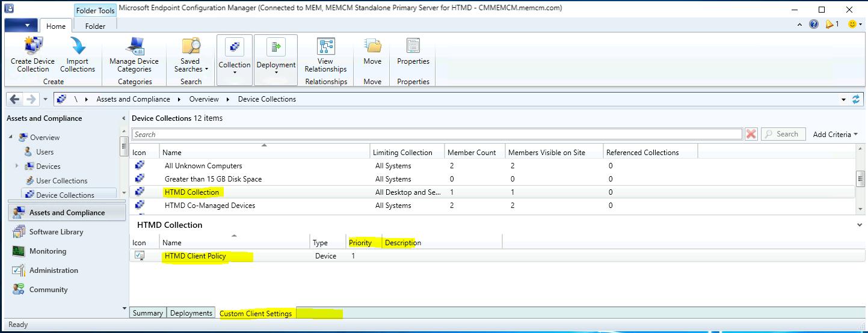Refresh the view with refresh icon
Screen dimensions: 868x333
point(857,99)
